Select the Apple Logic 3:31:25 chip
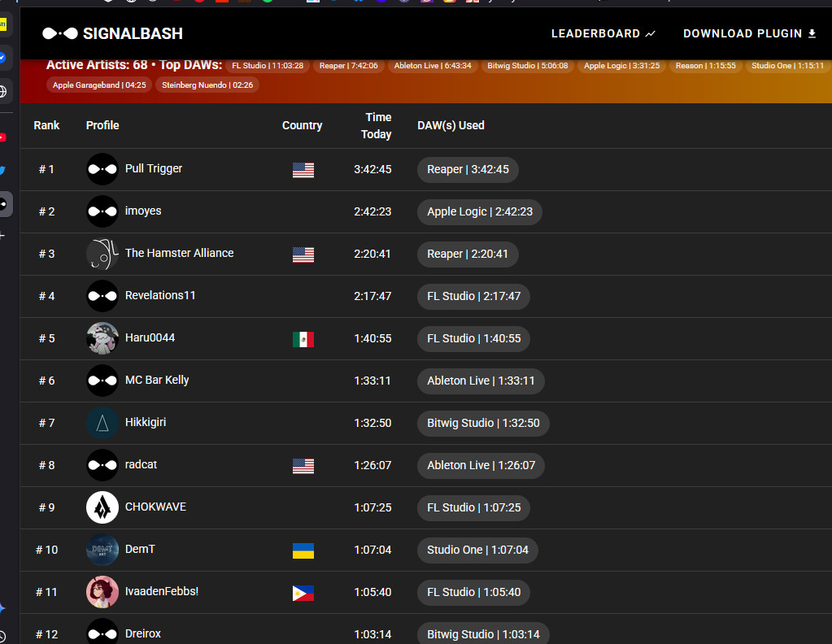The width and height of the screenshot is (832, 644). pyautogui.click(x=622, y=66)
